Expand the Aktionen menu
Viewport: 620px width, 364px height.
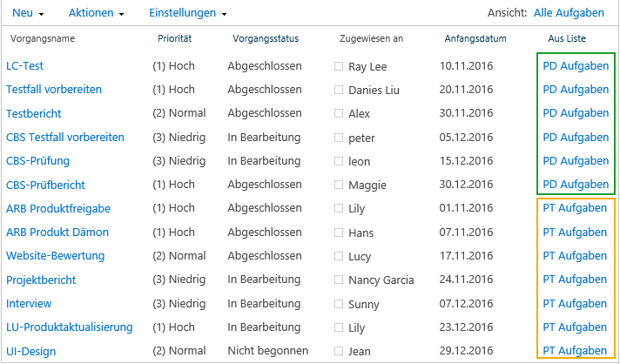coord(96,13)
